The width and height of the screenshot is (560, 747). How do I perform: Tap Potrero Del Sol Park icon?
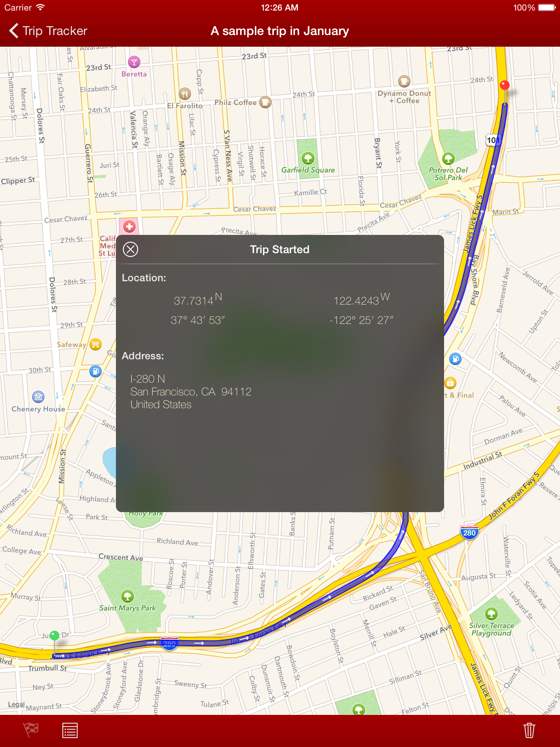click(x=448, y=159)
